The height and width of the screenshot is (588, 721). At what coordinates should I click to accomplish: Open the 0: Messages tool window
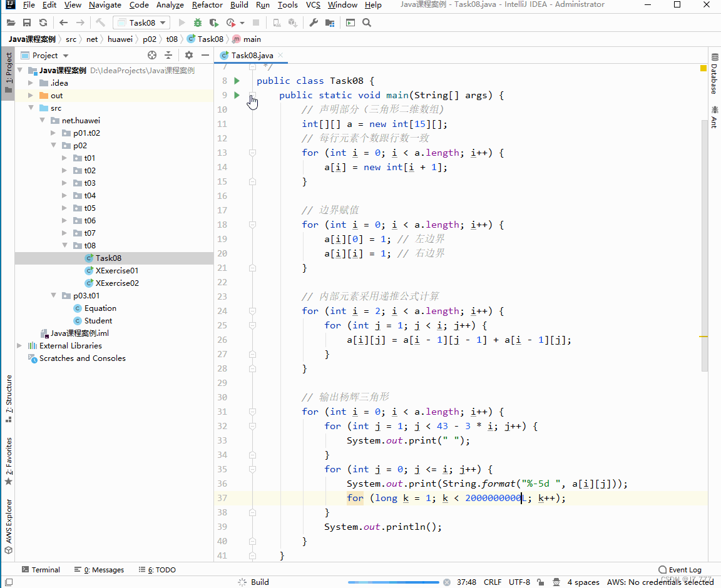pyautogui.click(x=99, y=570)
